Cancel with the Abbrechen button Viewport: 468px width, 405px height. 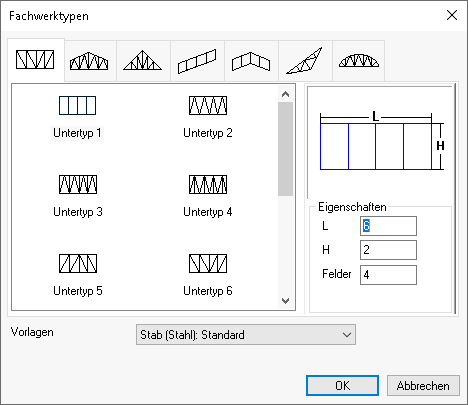pos(423,386)
